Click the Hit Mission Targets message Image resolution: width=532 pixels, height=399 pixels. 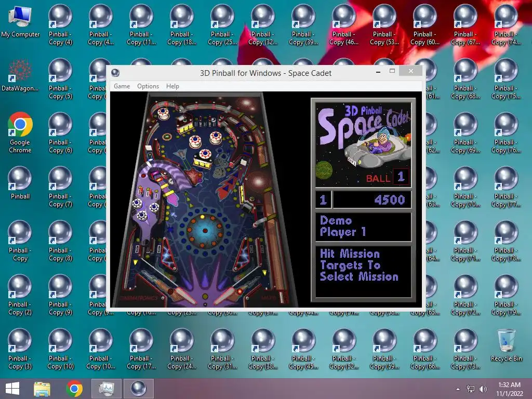[x=363, y=271]
